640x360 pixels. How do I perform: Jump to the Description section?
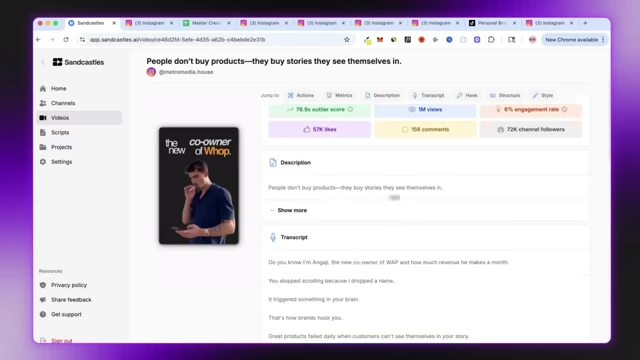tap(382, 96)
